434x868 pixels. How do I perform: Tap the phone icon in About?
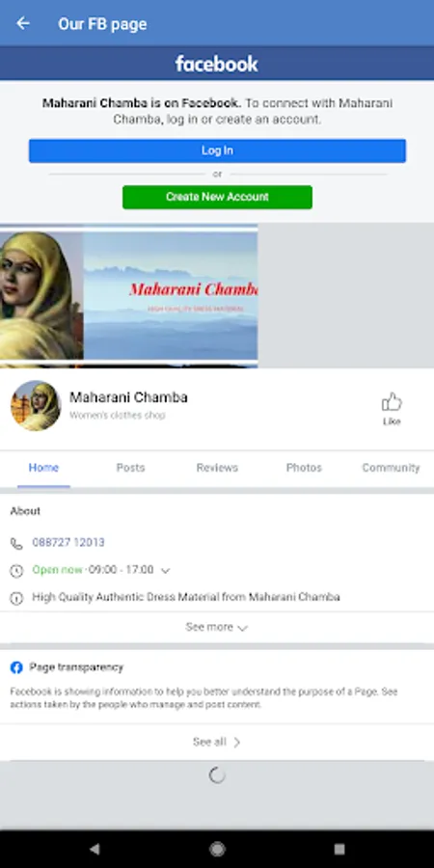pyautogui.click(x=16, y=543)
